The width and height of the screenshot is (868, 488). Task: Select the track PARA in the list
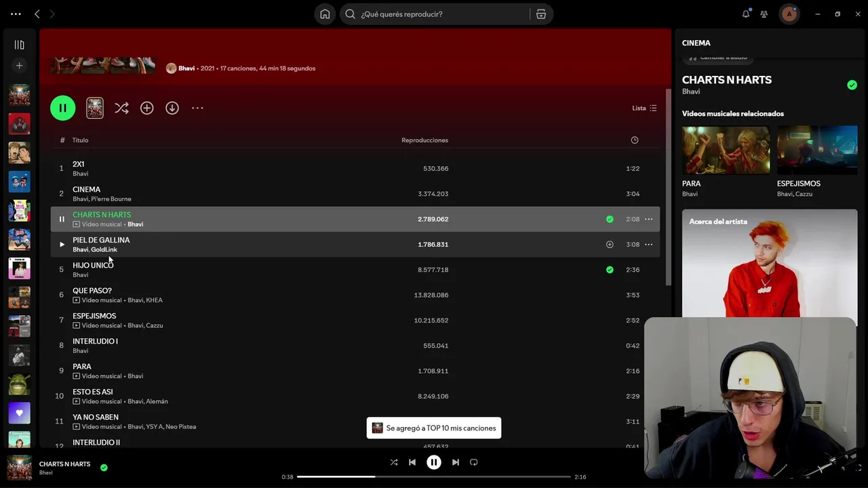(x=355, y=371)
